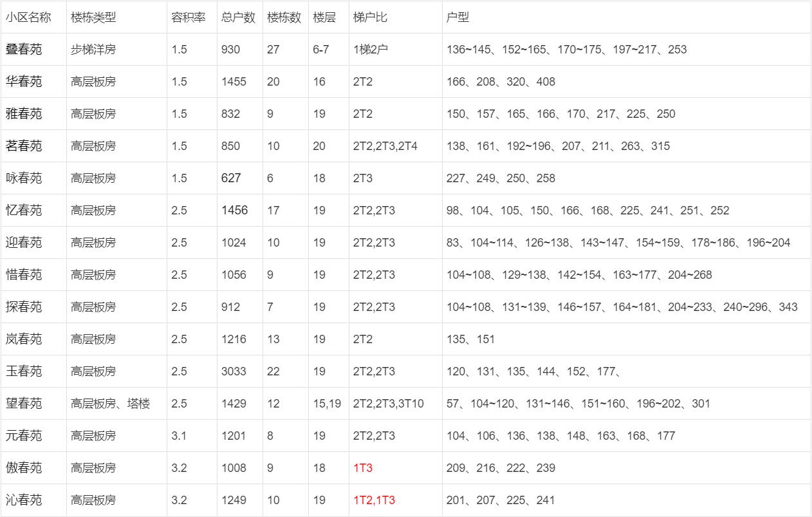Select the 2T2,2T3,3T10 ratio cell
Viewport: 812px width, 517px height.
(x=389, y=404)
